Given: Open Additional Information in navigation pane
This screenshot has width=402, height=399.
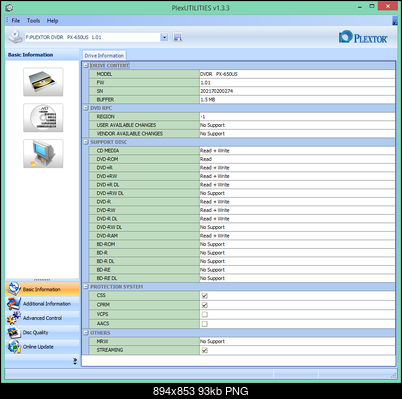Looking at the screenshot, I should (42, 303).
